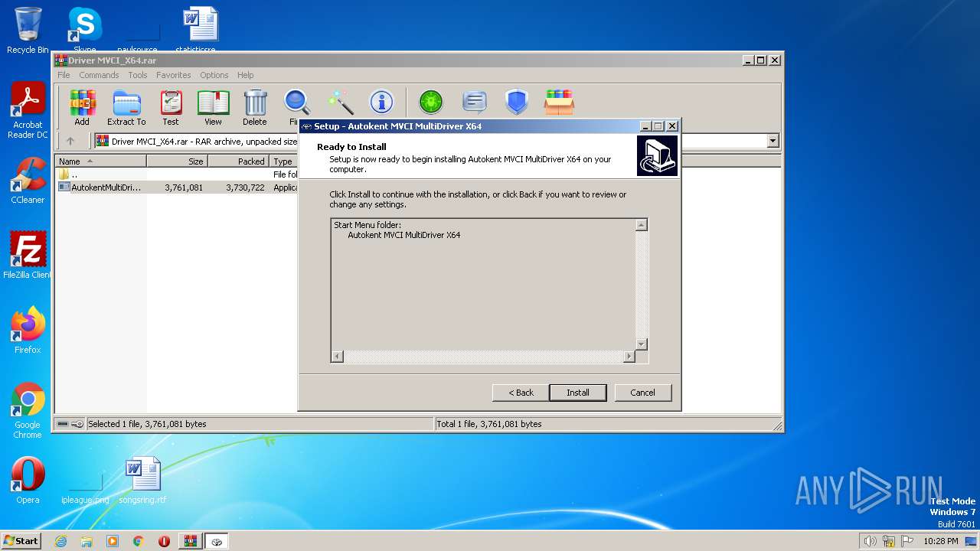This screenshot has width=980, height=551.
Task: Open the Favorites menu in WinRAR
Action: click(x=174, y=75)
